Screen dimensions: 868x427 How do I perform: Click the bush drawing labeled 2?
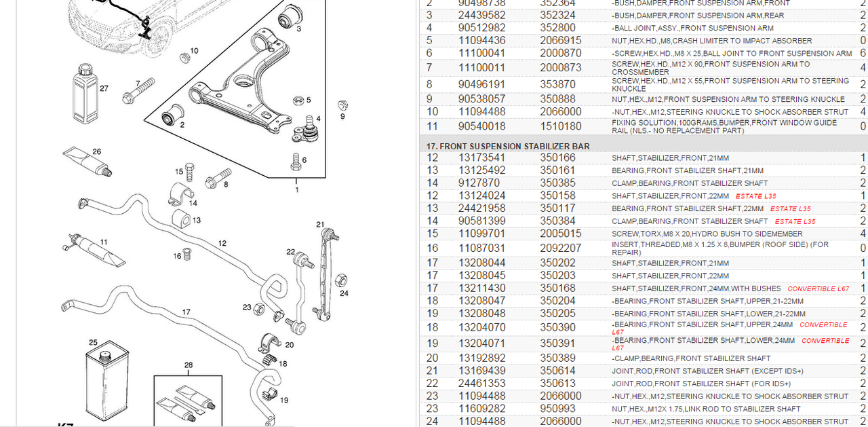click(172, 115)
